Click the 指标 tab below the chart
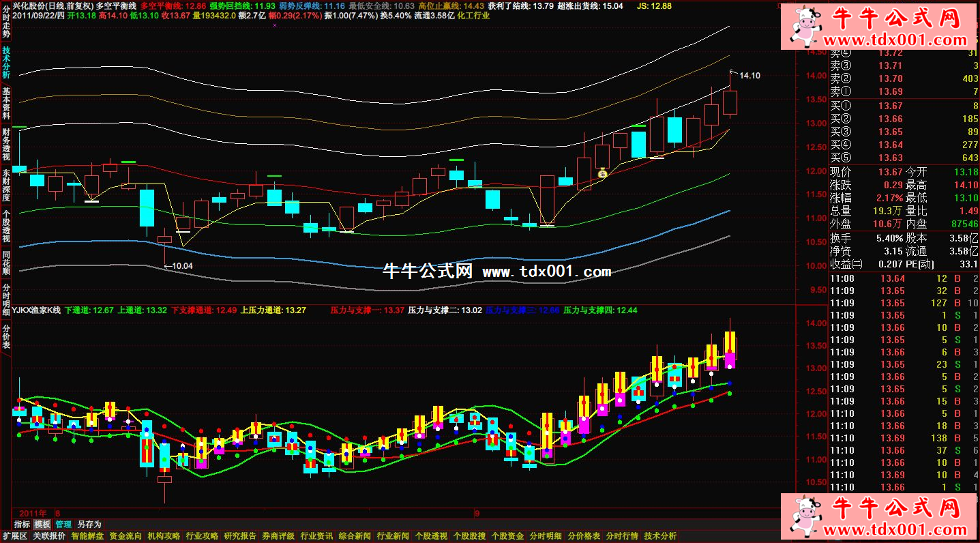Image resolution: width=980 pixels, height=543 pixels. click(x=22, y=525)
